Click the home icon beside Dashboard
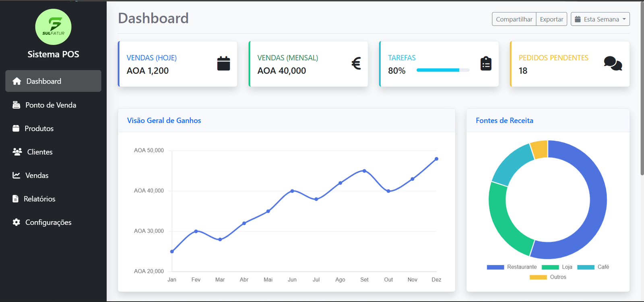 coord(17,81)
